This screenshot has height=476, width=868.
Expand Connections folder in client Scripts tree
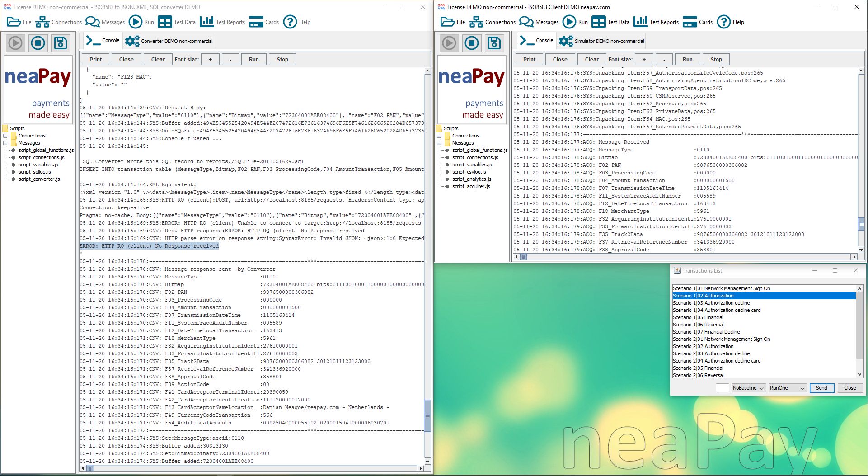(439, 136)
